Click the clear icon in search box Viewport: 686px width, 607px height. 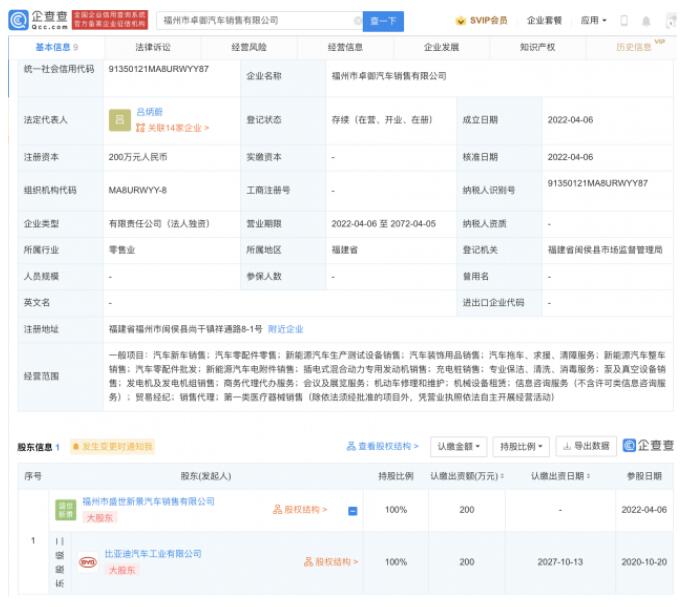tap(357, 20)
